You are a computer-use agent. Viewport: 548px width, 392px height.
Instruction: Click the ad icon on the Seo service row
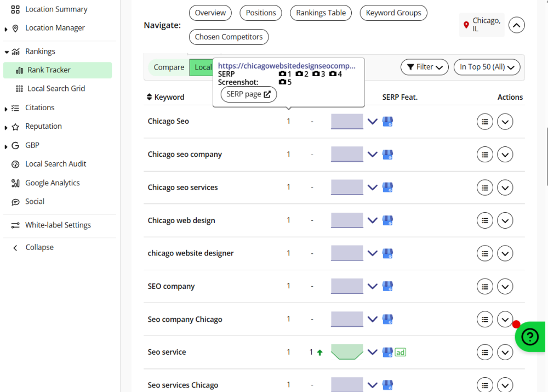coord(401,352)
